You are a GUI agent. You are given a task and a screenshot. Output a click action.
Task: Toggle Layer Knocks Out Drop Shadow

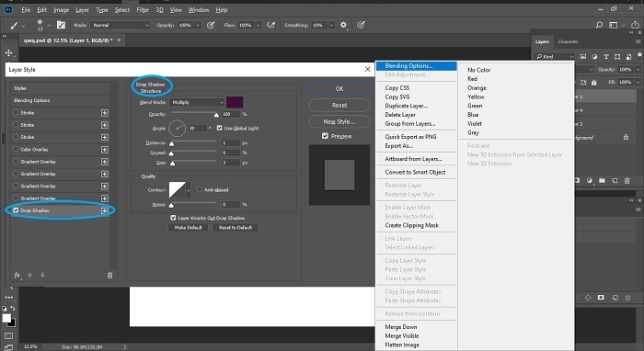(x=173, y=218)
